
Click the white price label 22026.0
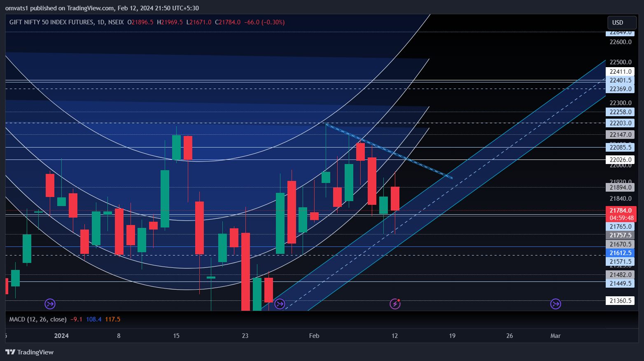pos(620,160)
